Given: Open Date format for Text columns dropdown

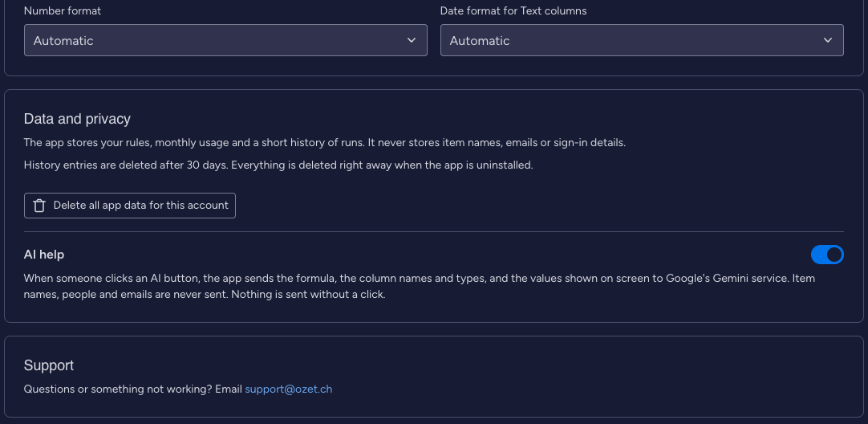Looking at the screenshot, I should 642,40.
